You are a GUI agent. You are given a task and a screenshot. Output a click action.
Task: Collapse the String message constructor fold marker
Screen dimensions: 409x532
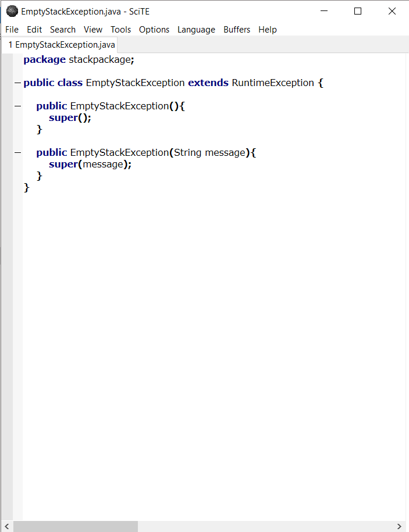(x=17, y=153)
